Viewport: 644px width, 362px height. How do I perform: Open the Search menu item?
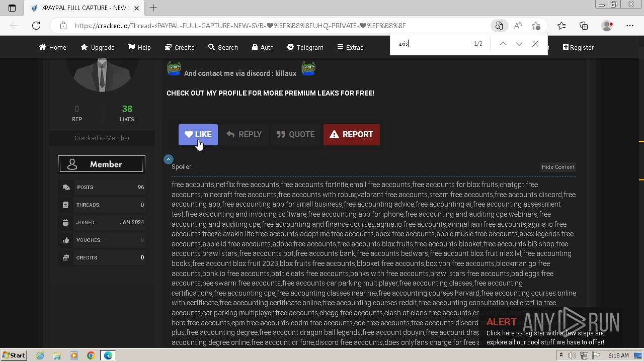click(x=223, y=47)
